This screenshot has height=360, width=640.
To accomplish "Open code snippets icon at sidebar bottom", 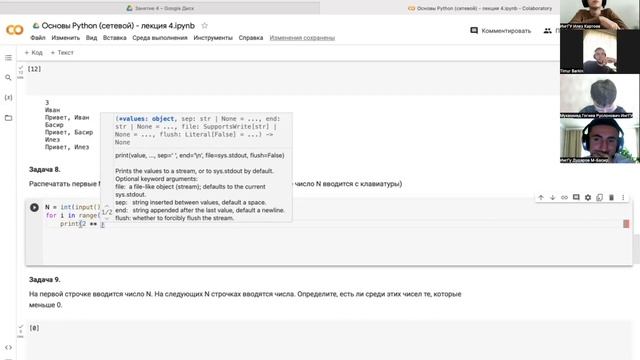I will click(8, 347).
